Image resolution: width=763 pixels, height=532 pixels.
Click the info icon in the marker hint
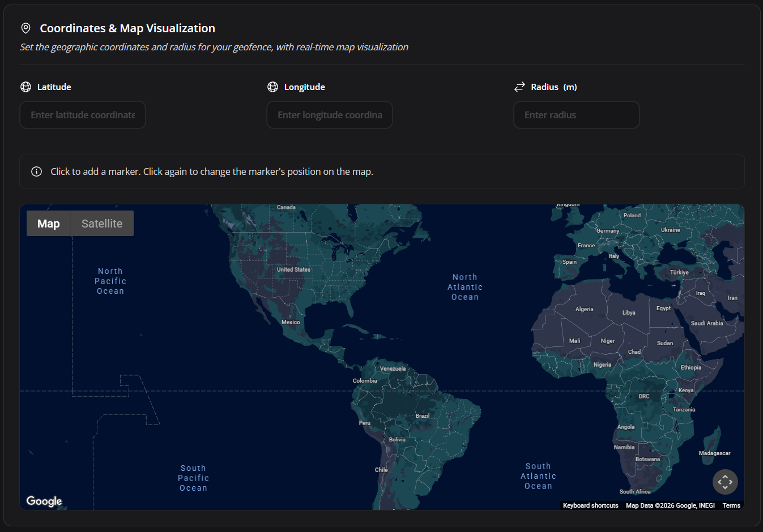pos(36,171)
